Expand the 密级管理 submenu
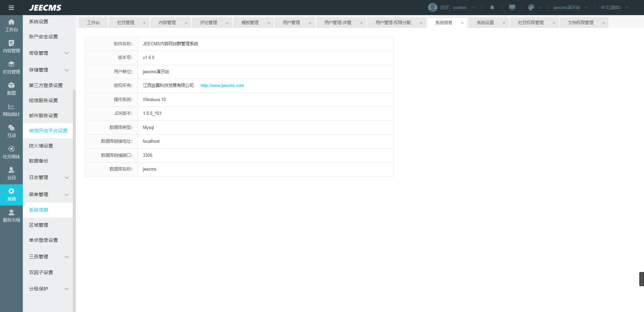This screenshot has width=644, height=312. pyautogui.click(x=67, y=53)
